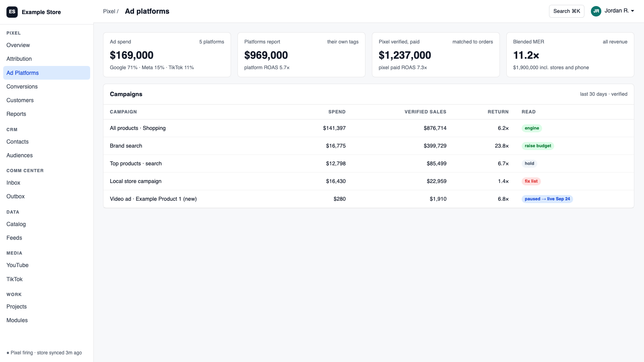Open the Inbox
Screen dimensions: 644x362
coord(47,183)
